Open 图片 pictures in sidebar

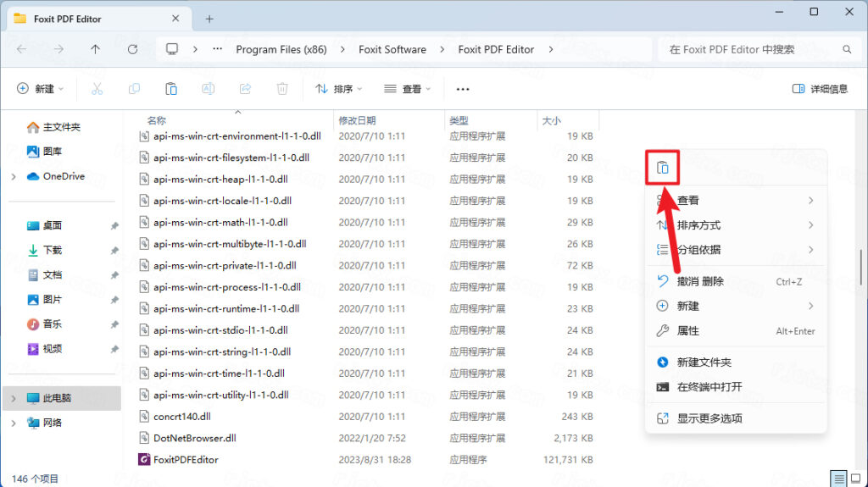point(44,299)
